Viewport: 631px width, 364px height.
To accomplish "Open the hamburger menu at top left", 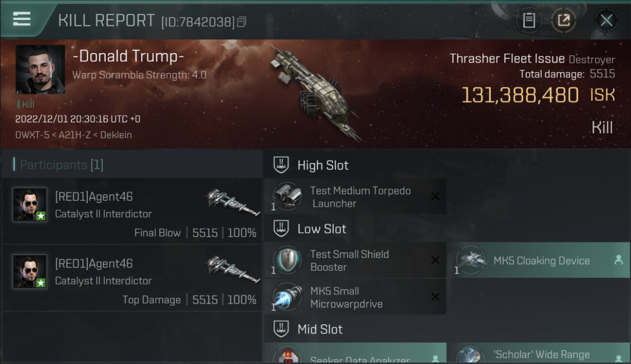I will pyautogui.click(x=21, y=19).
